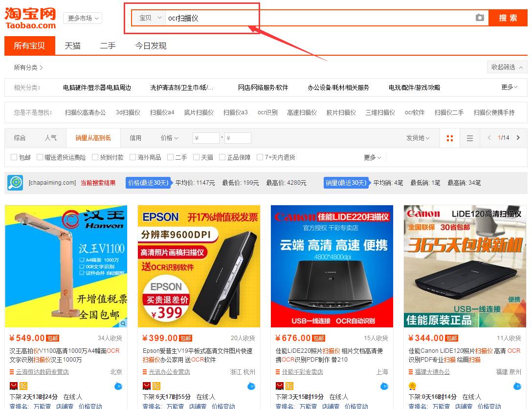Viewport: 532px width, 409px height.
Task: Expand 所有分类 breadcrumb
Action: pyautogui.click(x=28, y=67)
